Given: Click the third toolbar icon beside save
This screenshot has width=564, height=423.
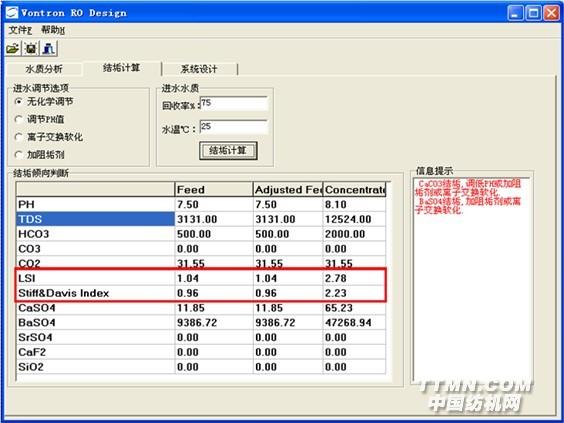Looking at the screenshot, I should coord(49,48).
